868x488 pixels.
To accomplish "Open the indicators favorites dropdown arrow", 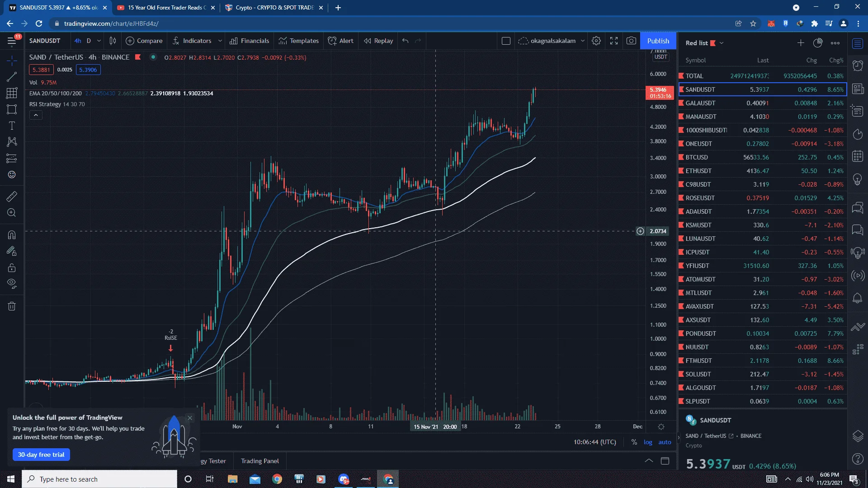I will point(220,41).
